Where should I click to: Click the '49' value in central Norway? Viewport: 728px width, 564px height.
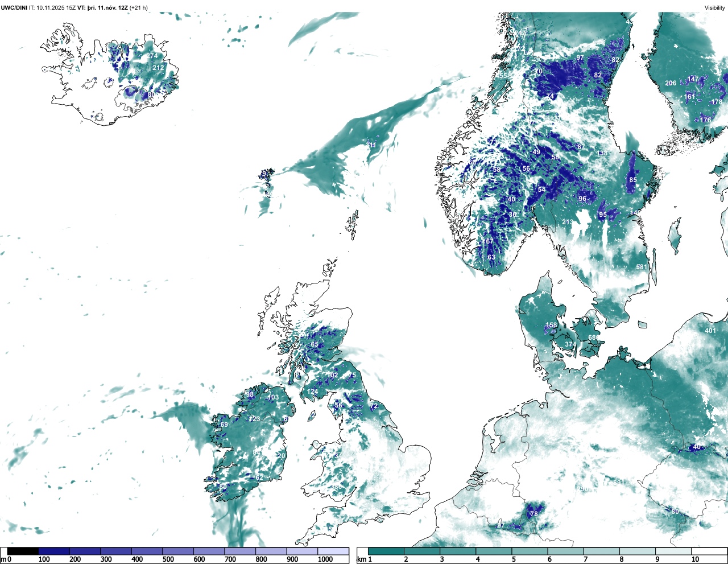pos(536,152)
